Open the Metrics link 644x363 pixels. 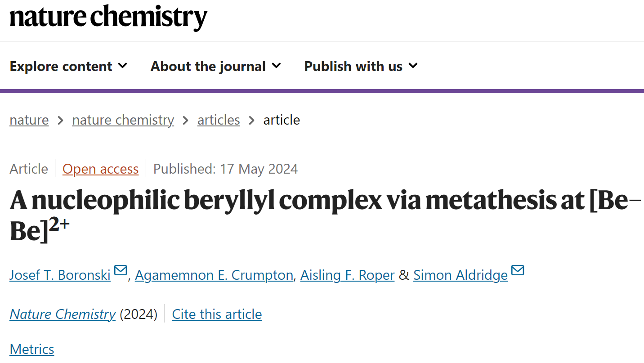coord(32,349)
